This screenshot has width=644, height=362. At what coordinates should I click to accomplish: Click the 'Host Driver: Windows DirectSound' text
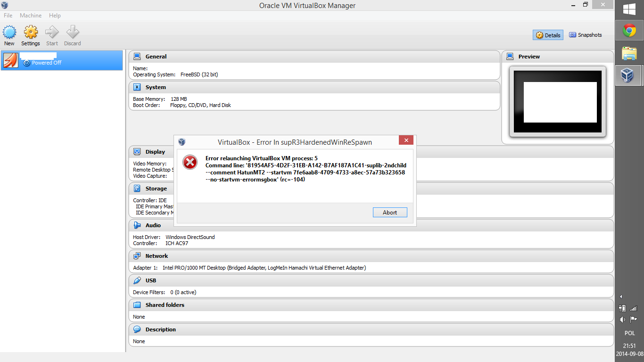173,237
